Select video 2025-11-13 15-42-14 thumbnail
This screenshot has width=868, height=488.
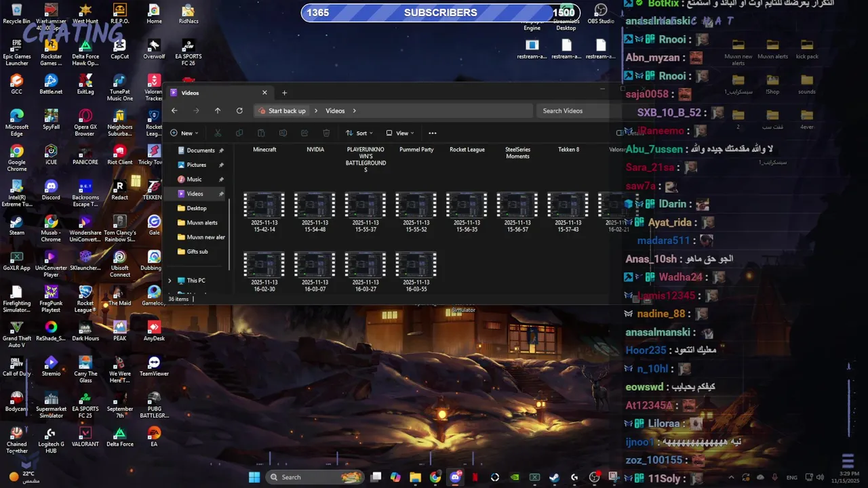[264, 205]
